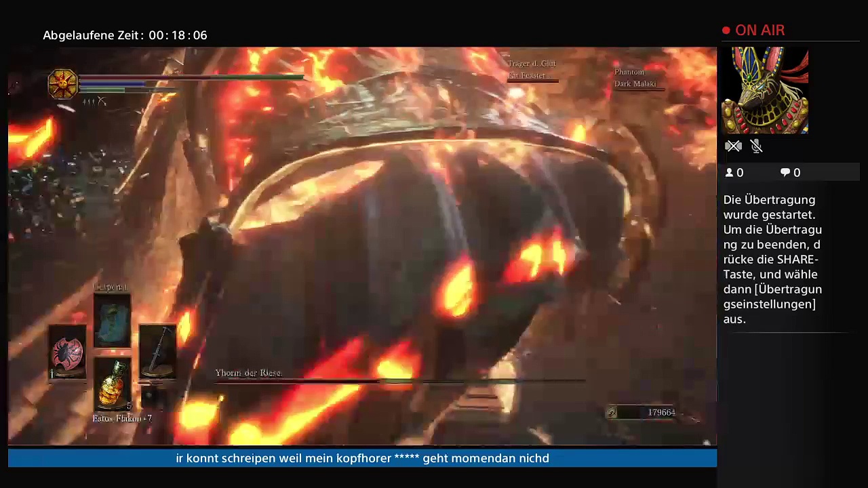Toggle the disabled camera icon
The width and height of the screenshot is (868, 488).
point(733,146)
